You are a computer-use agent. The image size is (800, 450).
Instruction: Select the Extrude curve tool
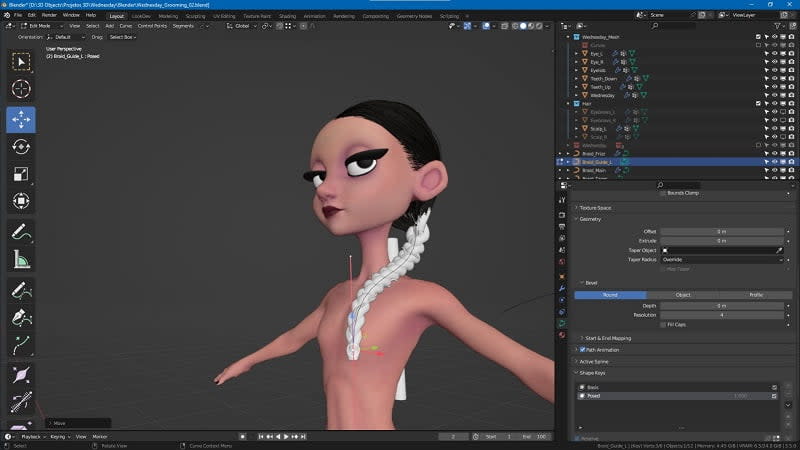(21, 345)
